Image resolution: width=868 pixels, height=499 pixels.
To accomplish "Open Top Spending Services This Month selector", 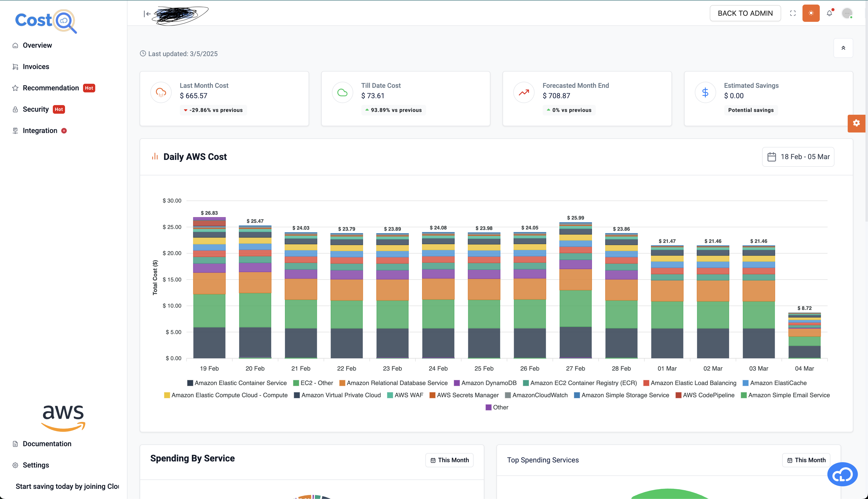I will click(806, 460).
